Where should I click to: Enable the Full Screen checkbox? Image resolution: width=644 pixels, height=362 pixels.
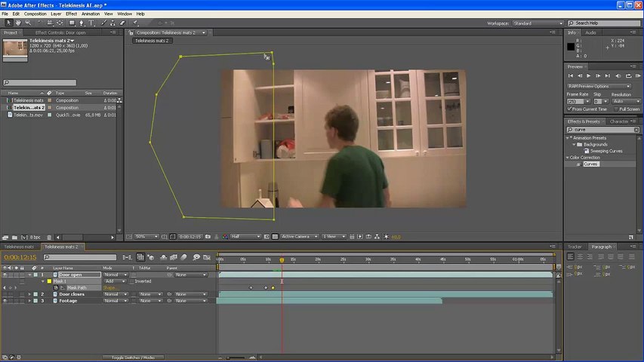616,109
